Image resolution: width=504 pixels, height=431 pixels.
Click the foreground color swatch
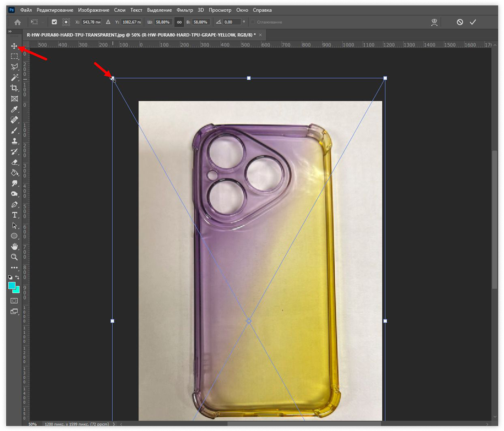(12, 285)
